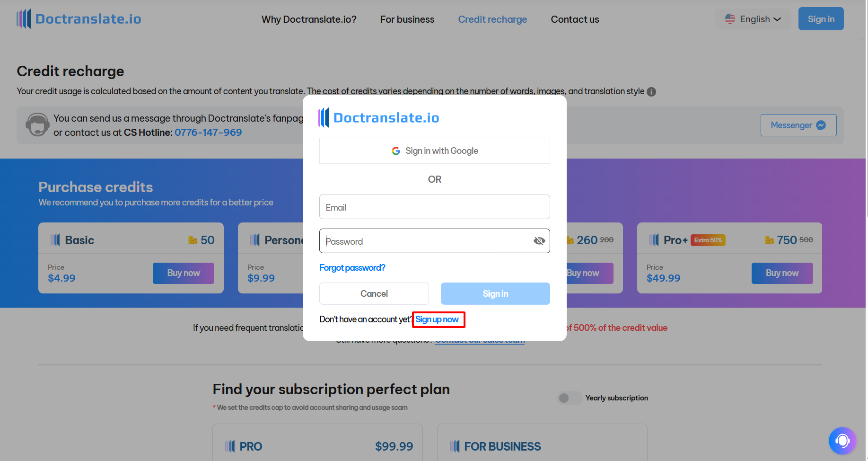Open the For business menu item
Image resolution: width=868 pixels, height=461 pixels.
(407, 19)
